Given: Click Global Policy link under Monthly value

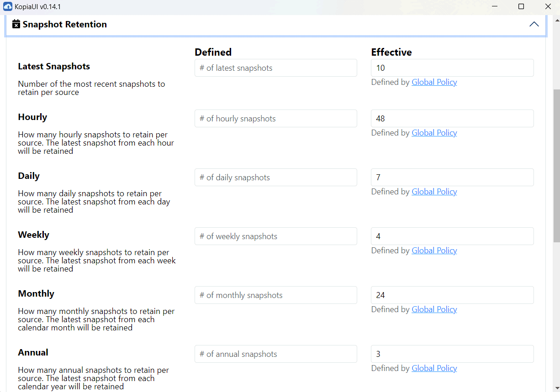Looking at the screenshot, I should [434, 309].
